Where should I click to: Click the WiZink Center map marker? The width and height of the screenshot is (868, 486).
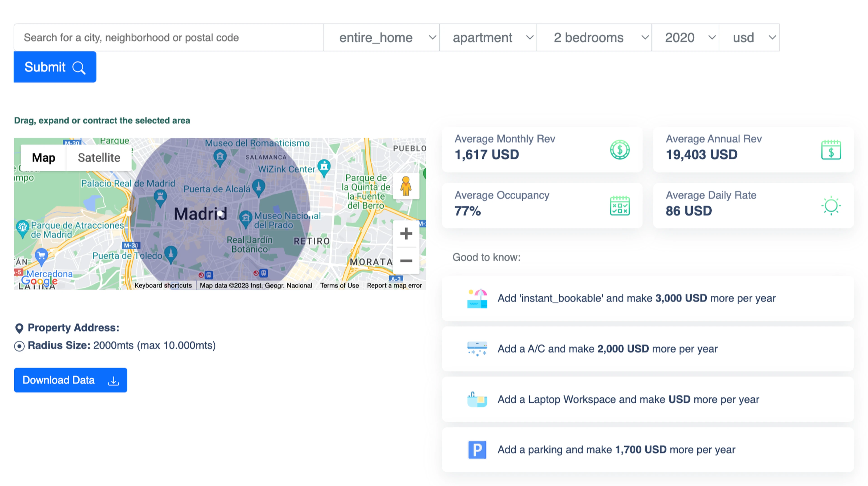(x=324, y=168)
